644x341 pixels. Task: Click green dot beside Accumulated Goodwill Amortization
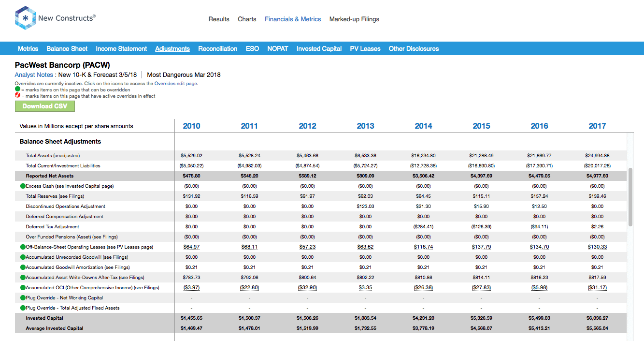point(23,267)
